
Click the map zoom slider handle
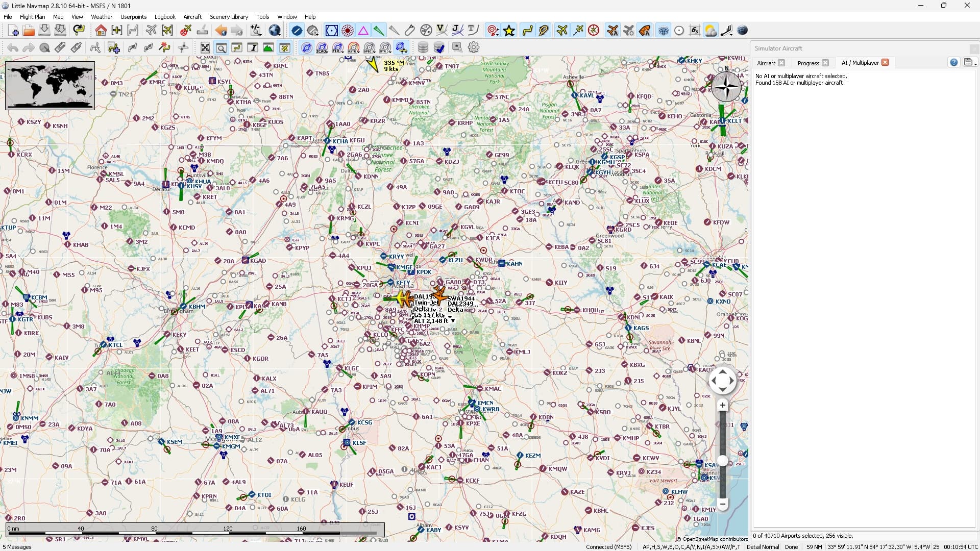pos(722,461)
